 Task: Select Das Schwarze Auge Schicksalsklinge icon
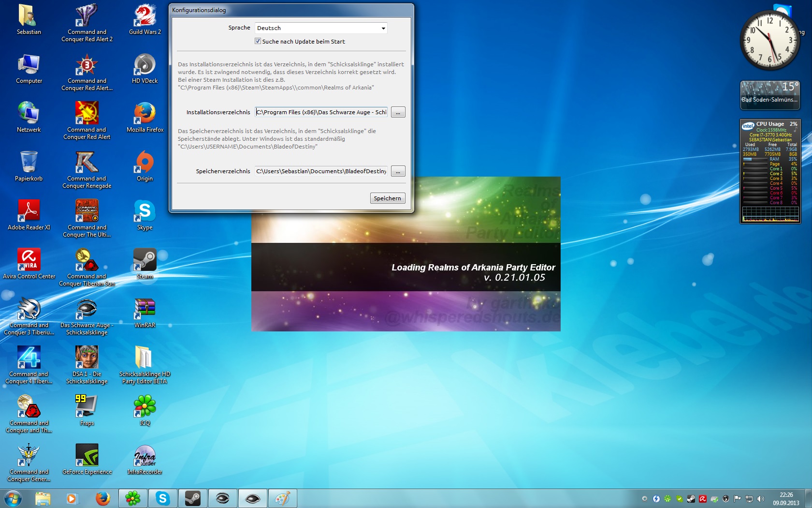(87, 317)
